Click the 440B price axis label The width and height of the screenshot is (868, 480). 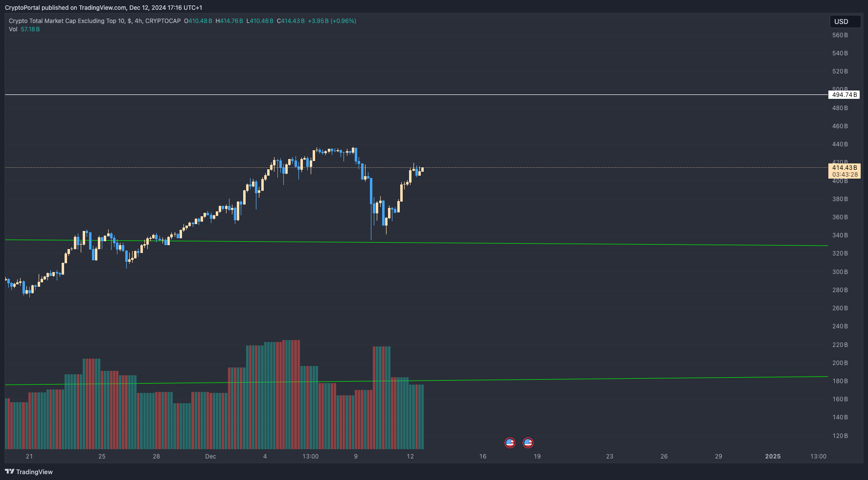tap(840, 144)
